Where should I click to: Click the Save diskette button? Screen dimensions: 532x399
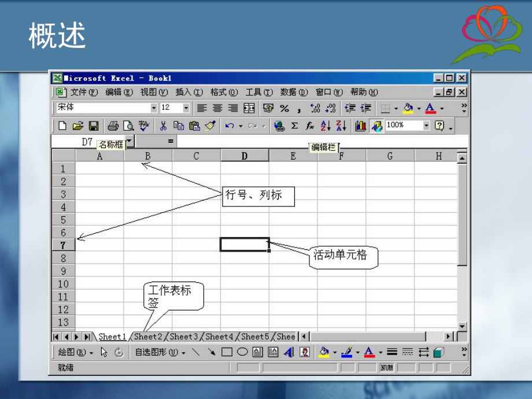tap(94, 125)
